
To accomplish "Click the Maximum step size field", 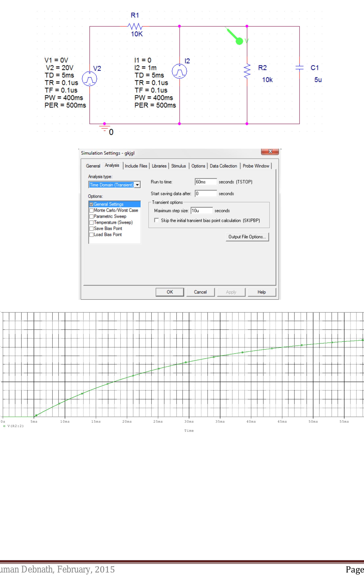I will point(202,211).
